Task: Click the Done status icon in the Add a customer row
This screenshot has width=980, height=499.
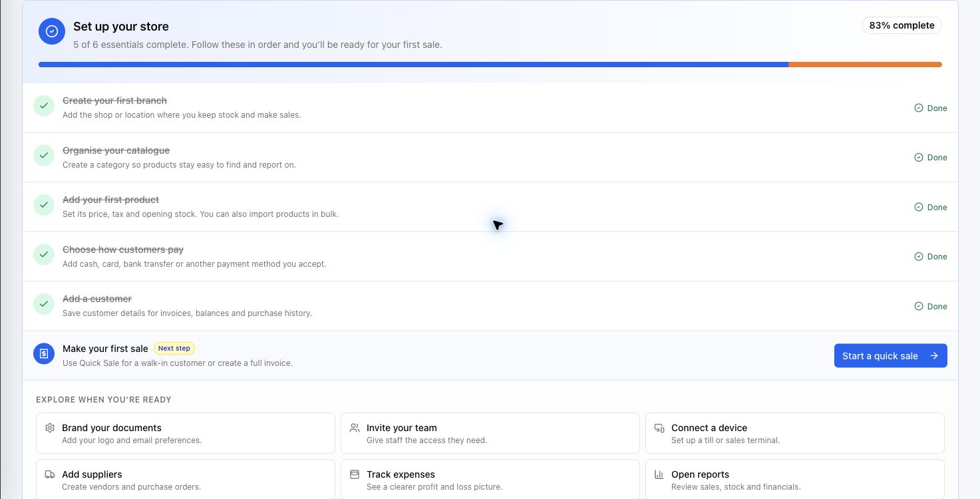Action: pos(919,306)
